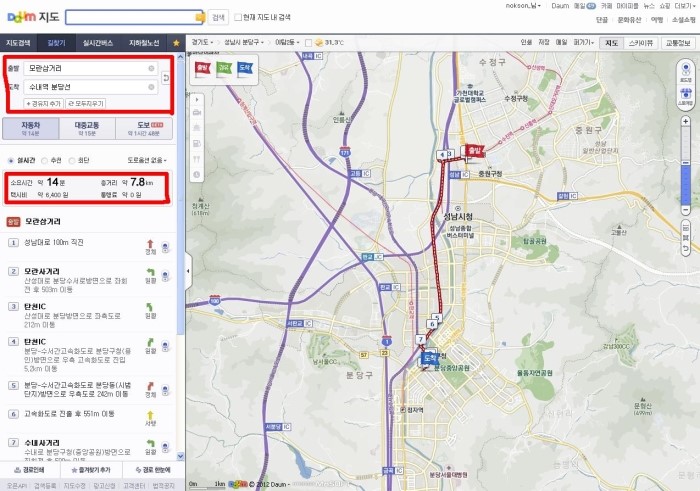Switch map view to 지도
This screenshot has height=491, width=700.
(x=611, y=43)
